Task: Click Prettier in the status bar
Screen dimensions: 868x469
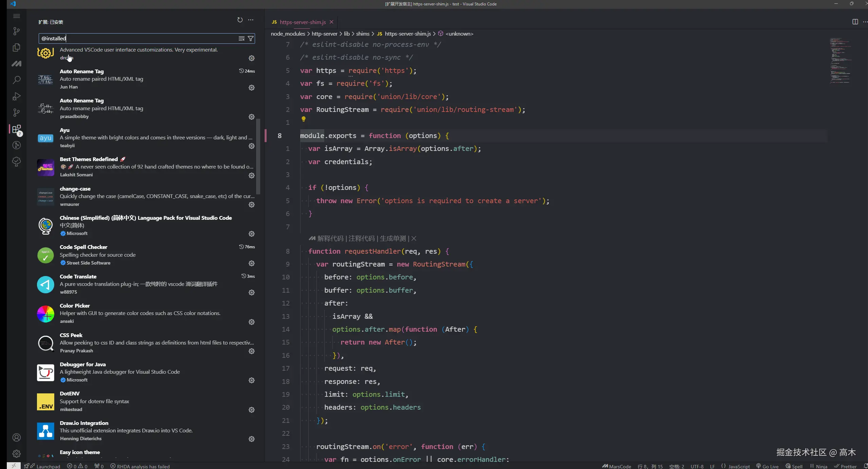Action: [845, 466]
